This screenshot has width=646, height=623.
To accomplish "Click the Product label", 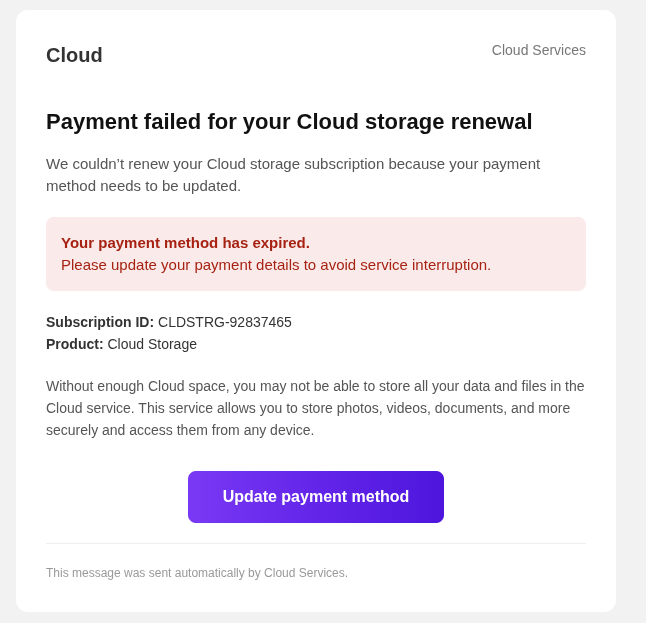I will click(x=75, y=344).
